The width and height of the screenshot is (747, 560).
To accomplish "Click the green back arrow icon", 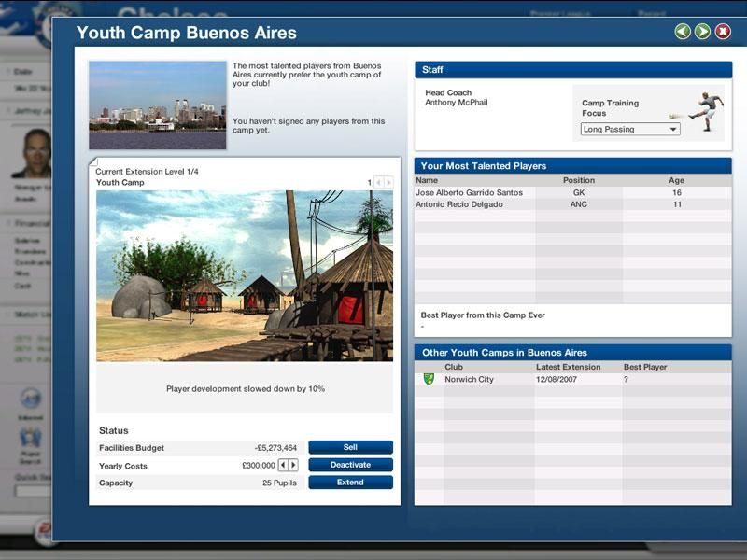I will click(x=683, y=32).
